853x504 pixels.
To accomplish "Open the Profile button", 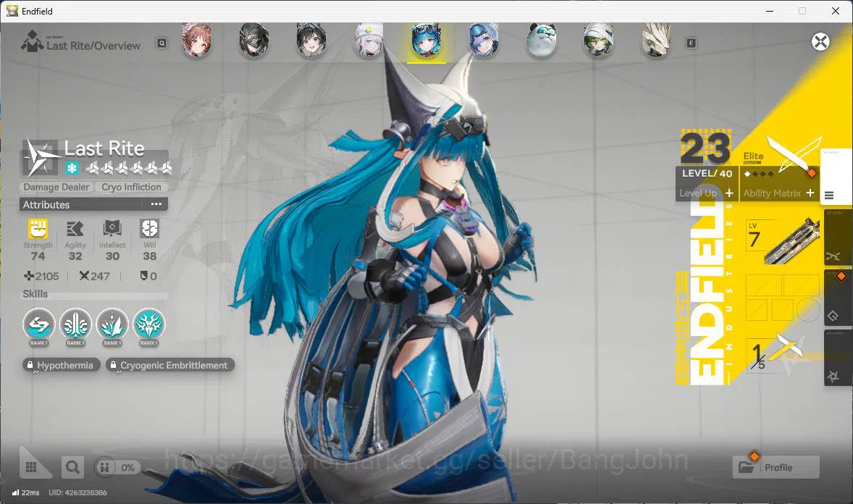I will tap(776, 467).
